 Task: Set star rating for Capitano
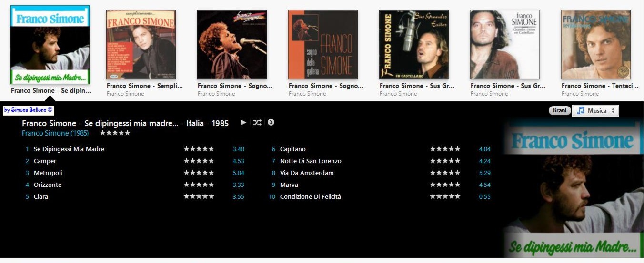tap(445, 149)
